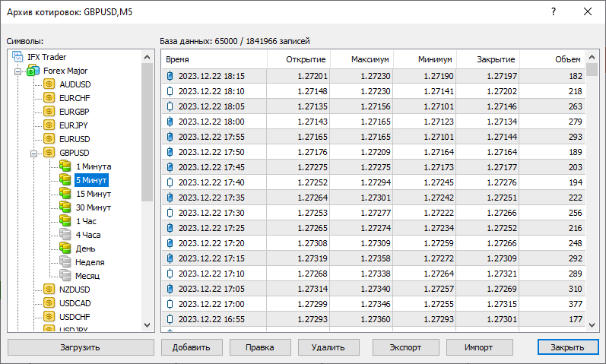
Task: Click the Загрузить button
Action: click(x=81, y=347)
